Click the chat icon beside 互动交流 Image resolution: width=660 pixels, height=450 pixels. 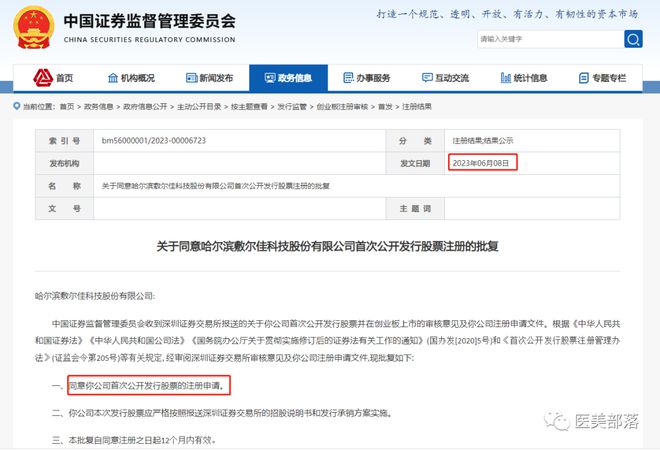tap(427, 78)
